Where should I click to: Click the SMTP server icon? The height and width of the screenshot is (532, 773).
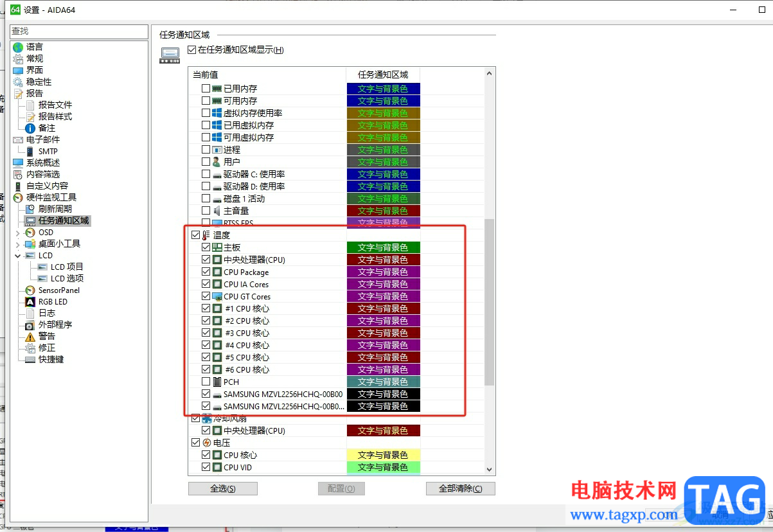coord(30,151)
